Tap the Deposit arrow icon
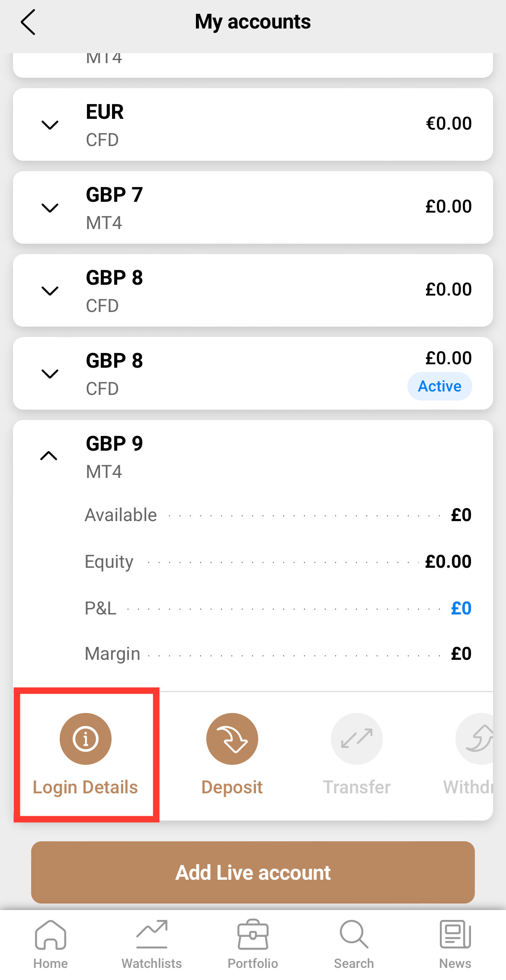This screenshot has width=506, height=980. pyautogui.click(x=232, y=738)
